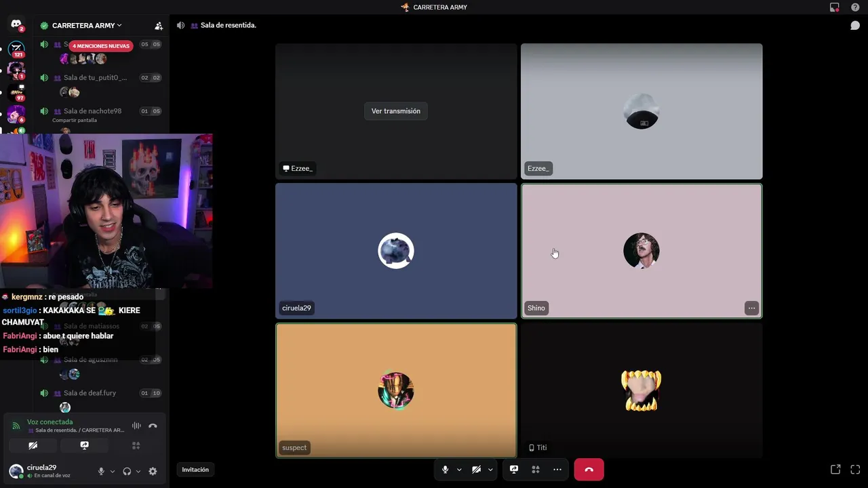The height and width of the screenshot is (488, 868).
Task: Jump to 4 MENCIONES NUEVAS
Action: [x=101, y=46]
